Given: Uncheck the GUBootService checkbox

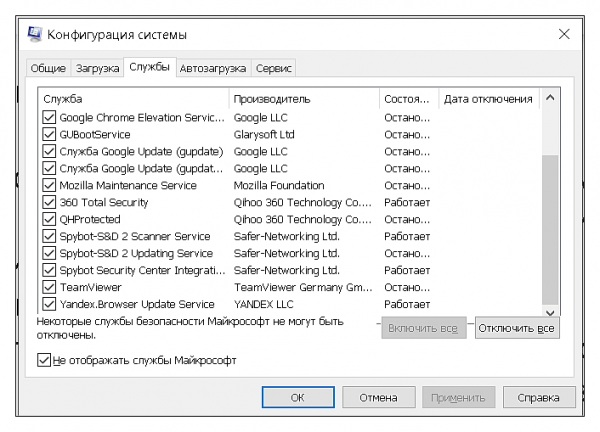Looking at the screenshot, I should [49, 134].
